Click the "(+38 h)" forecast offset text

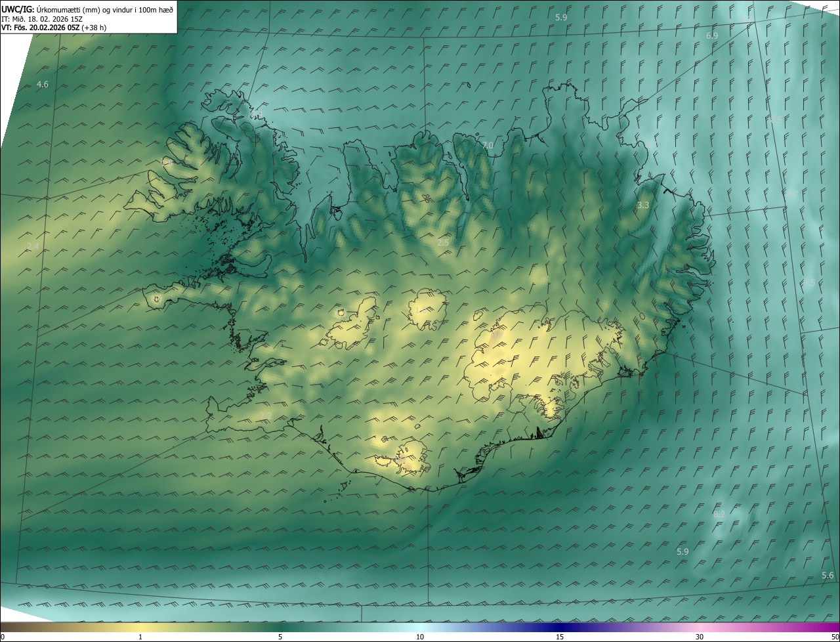(93, 28)
